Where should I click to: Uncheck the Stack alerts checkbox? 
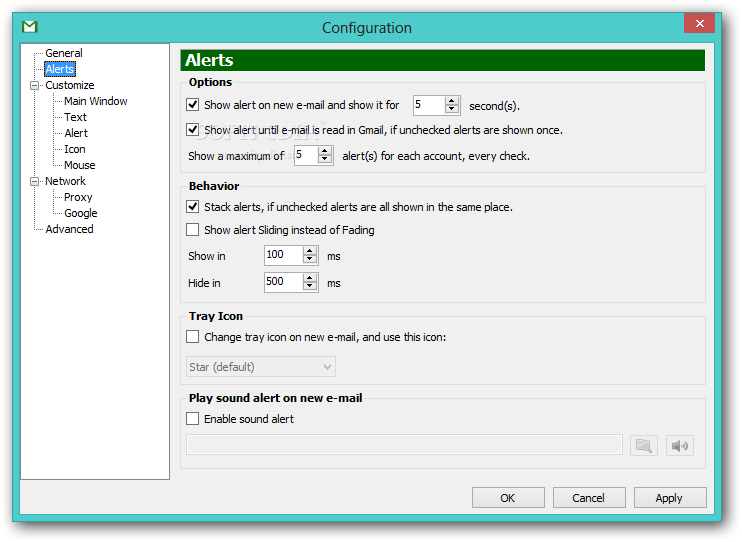(193, 206)
